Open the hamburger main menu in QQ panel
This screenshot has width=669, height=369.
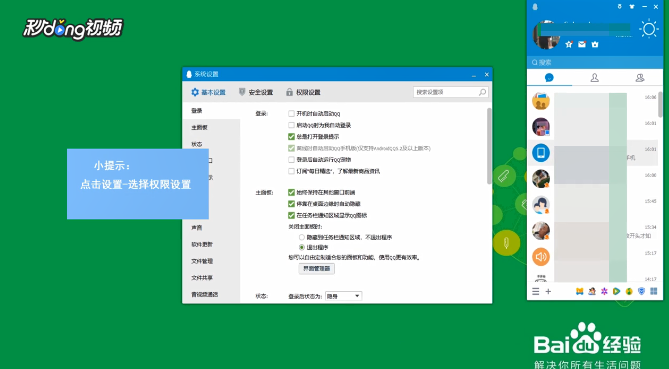coord(535,291)
